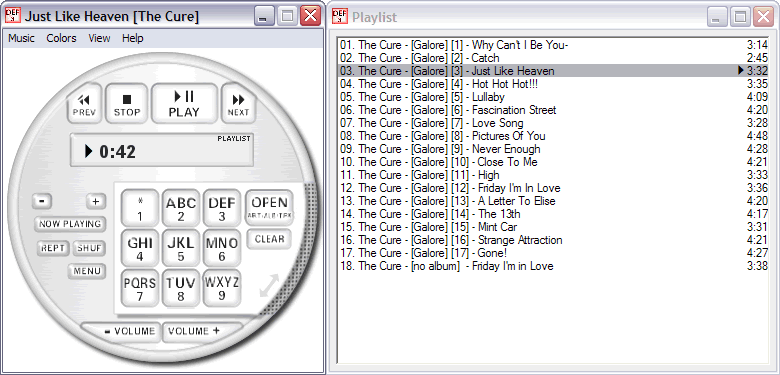
Task: Stop playback with the STOP button
Action: [127, 104]
